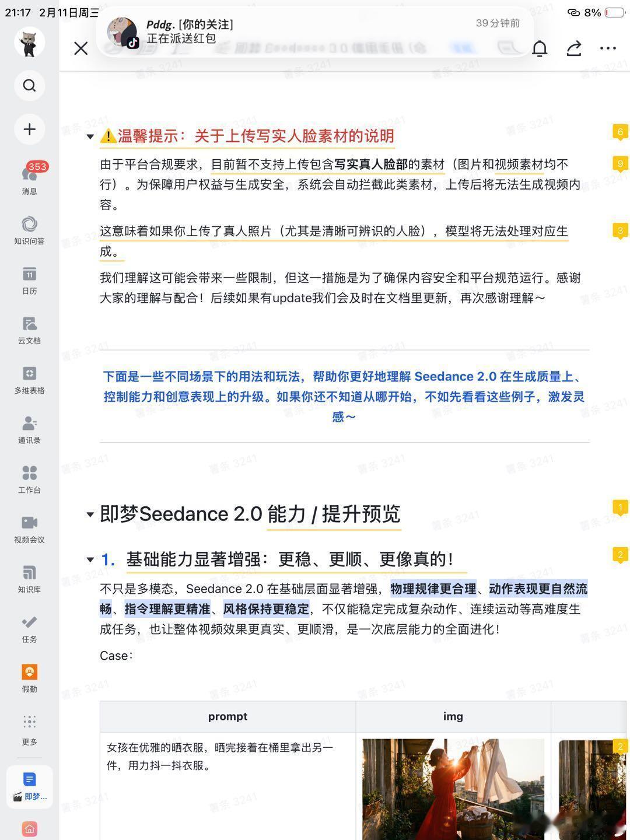This screenshot has width=630, height=840.
Task: Open the woman hanging laundry image thumbnail
Action: (453, 789)
